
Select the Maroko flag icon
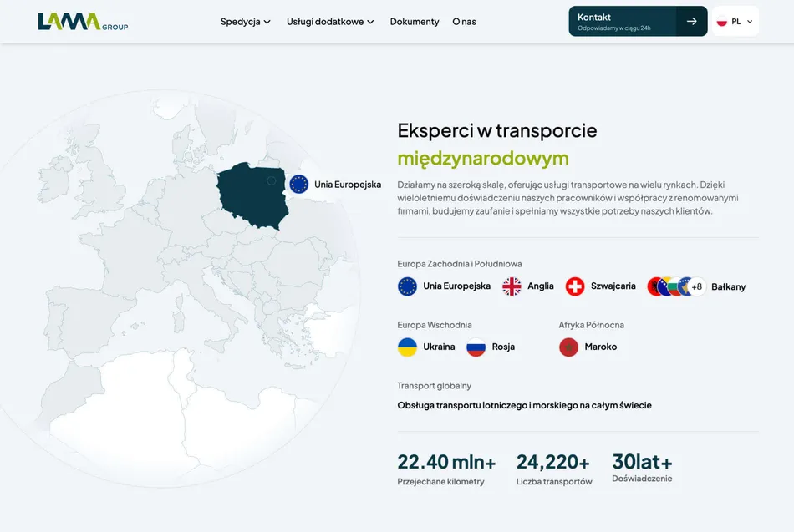click(568, 347)
